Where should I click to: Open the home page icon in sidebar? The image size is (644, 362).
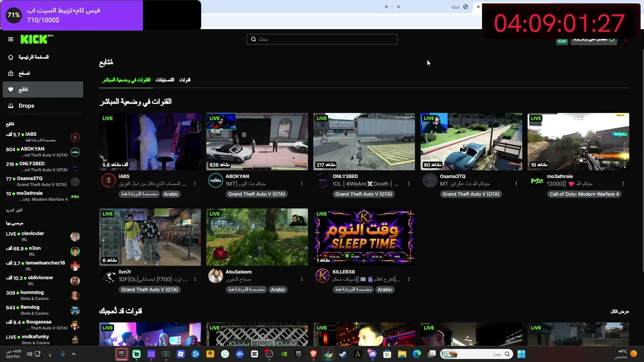click(11, 57)
